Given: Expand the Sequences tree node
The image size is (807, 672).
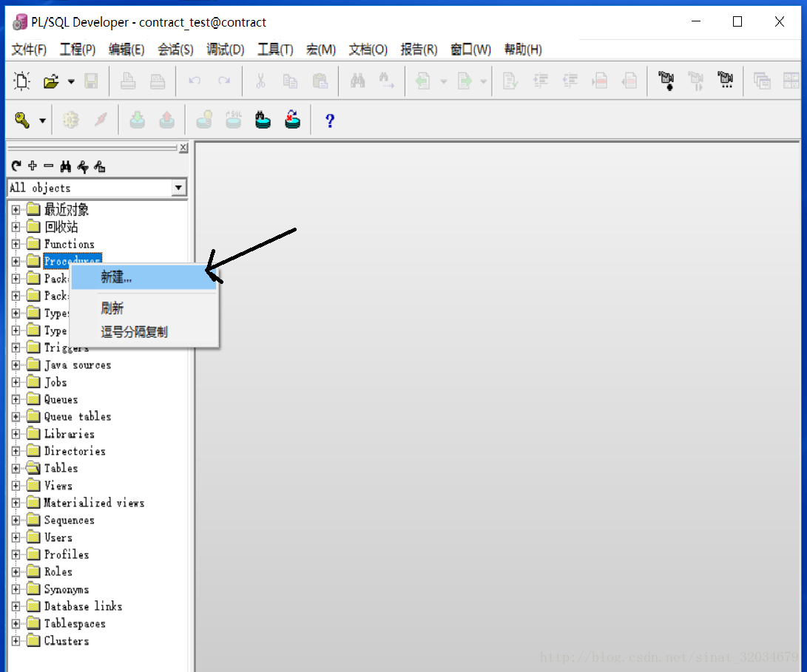Looking at the screenshot, I should pos(16,520).
